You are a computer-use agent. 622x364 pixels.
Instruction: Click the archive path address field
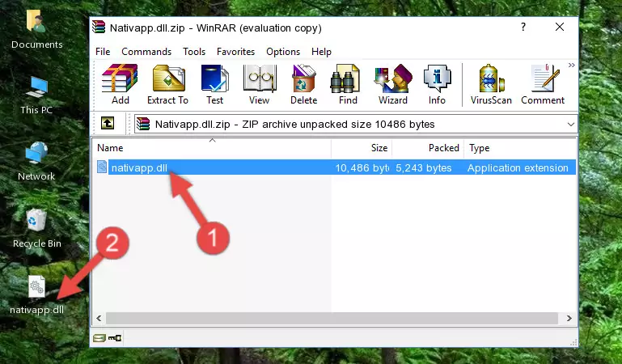355,124
